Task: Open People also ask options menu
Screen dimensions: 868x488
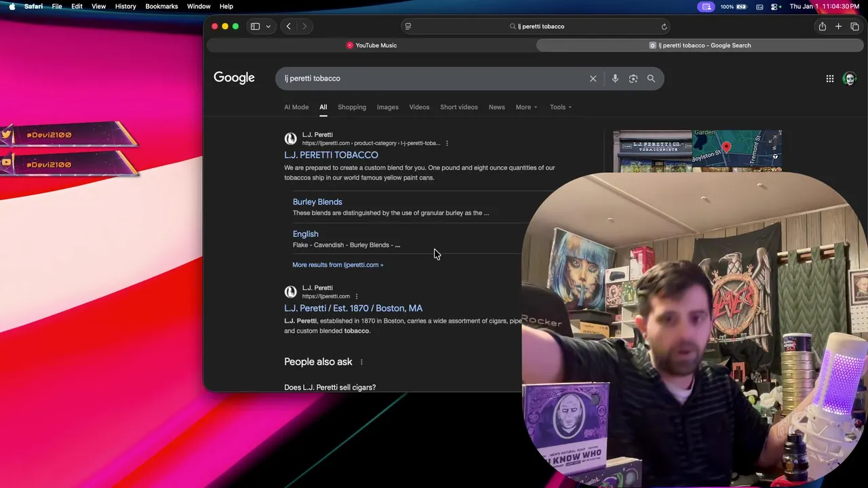Action: click(361, 362)
